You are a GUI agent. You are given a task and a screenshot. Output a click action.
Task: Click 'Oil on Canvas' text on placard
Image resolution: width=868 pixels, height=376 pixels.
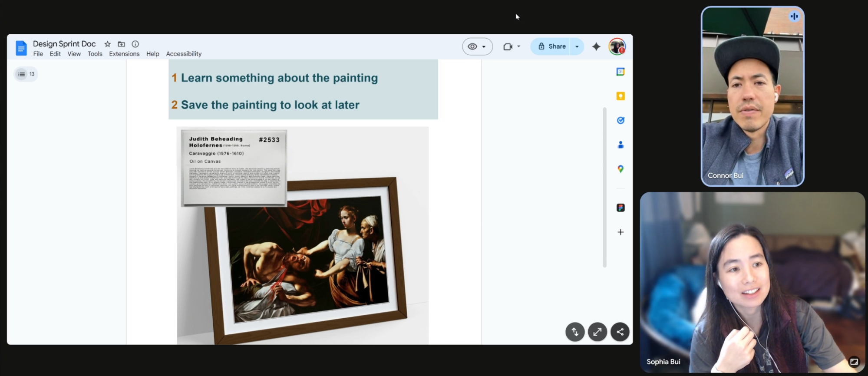pos(205,162)
